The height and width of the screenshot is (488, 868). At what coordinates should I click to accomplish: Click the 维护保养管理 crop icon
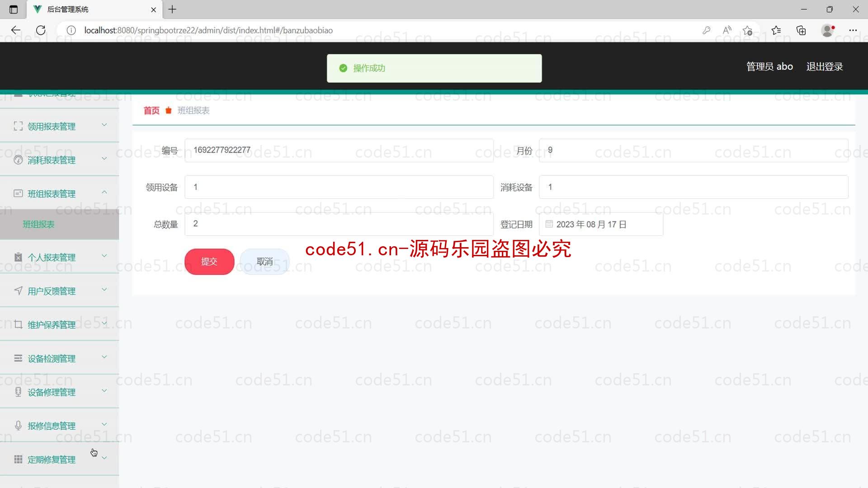(18, 324)
